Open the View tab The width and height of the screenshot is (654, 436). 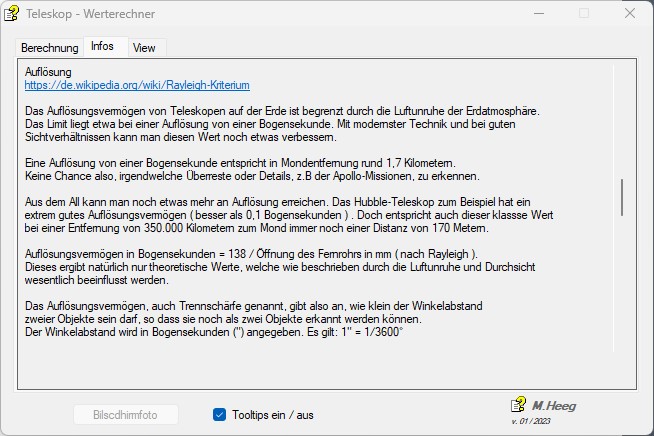click(x=144, y=48)
